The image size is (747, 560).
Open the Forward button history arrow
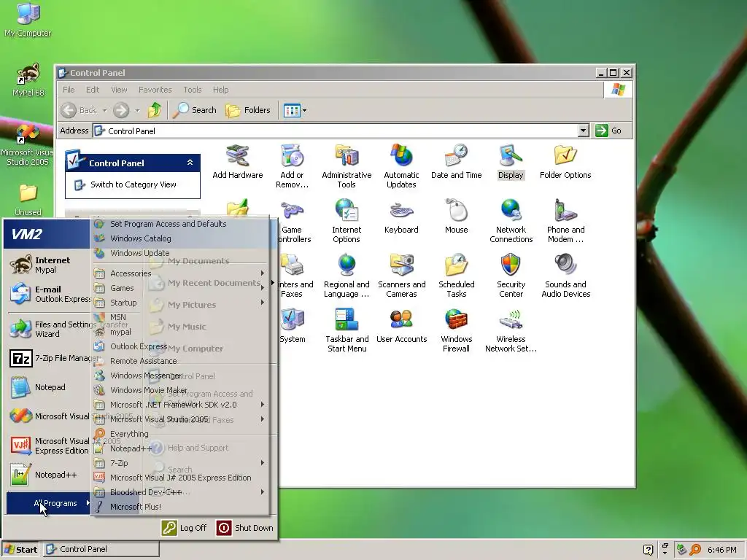pyautogui.click(x=137, y=111)
